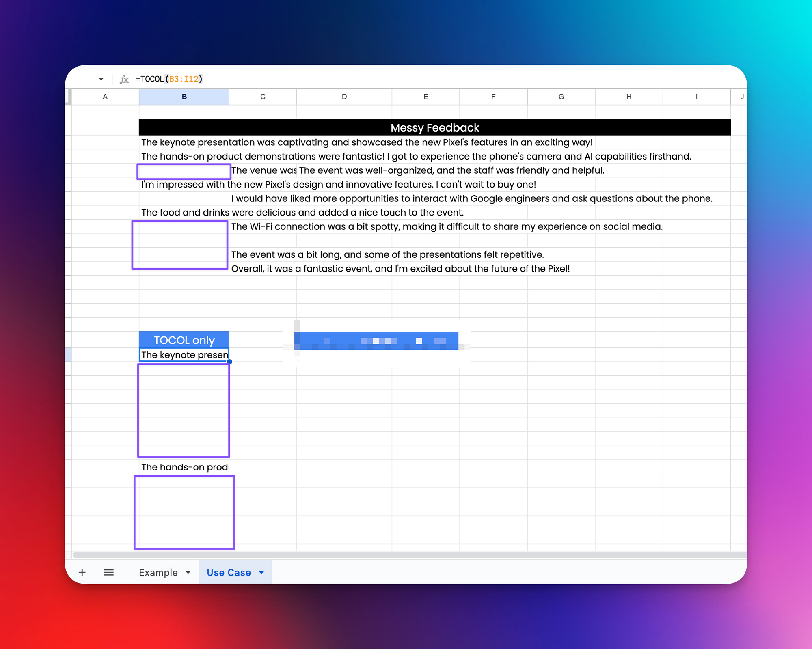Click the select-all corner box

68,97
